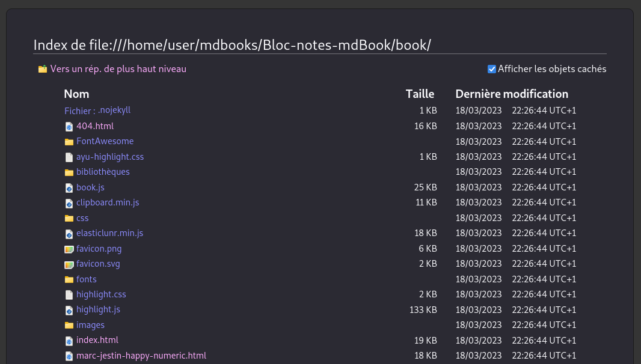The image size is (641, 364).
Task: Open the bibliothèques folder link
Action: point(103,172)
